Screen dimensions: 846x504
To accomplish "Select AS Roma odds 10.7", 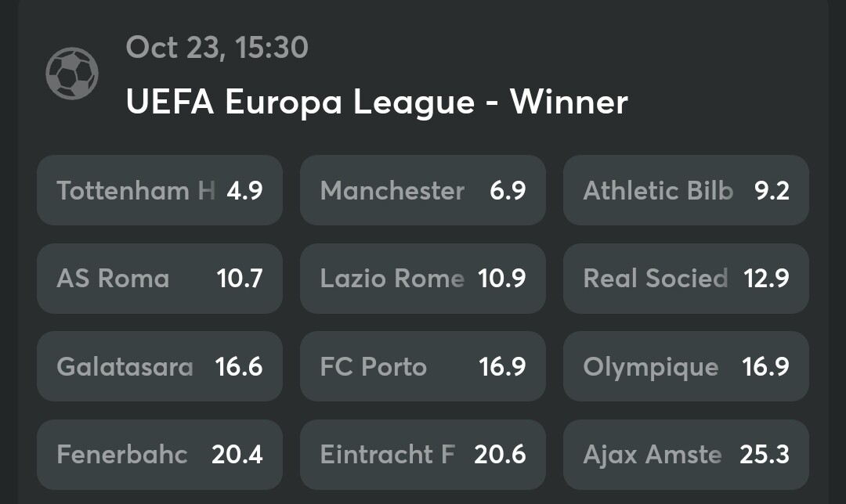I will tap(160, 279).
